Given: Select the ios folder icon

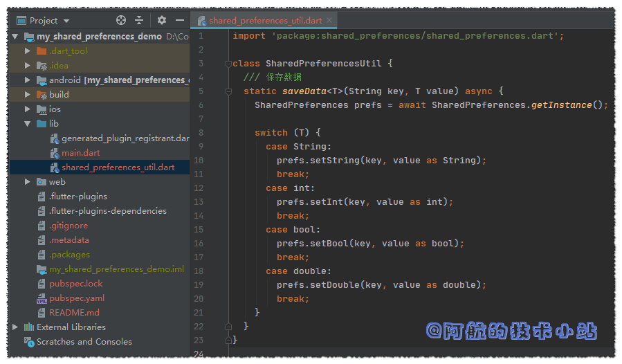Looking at the screenshot, I should click(x=42, y=109).
